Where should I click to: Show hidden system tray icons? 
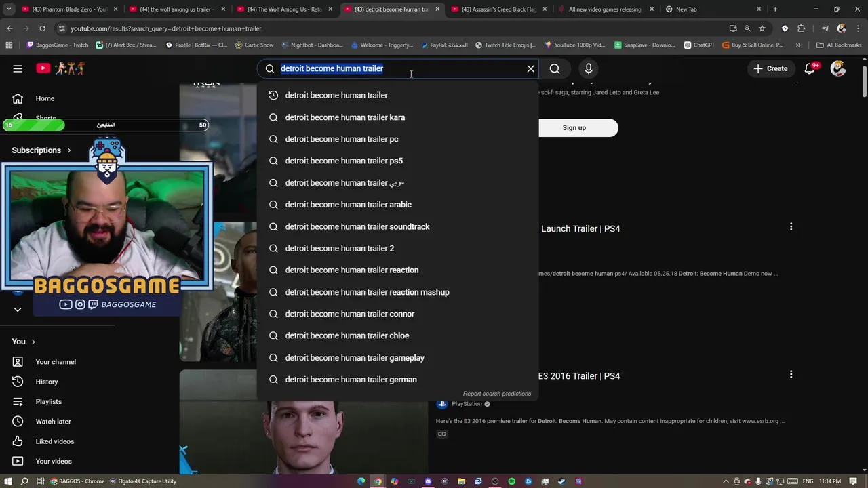point(726,481)
